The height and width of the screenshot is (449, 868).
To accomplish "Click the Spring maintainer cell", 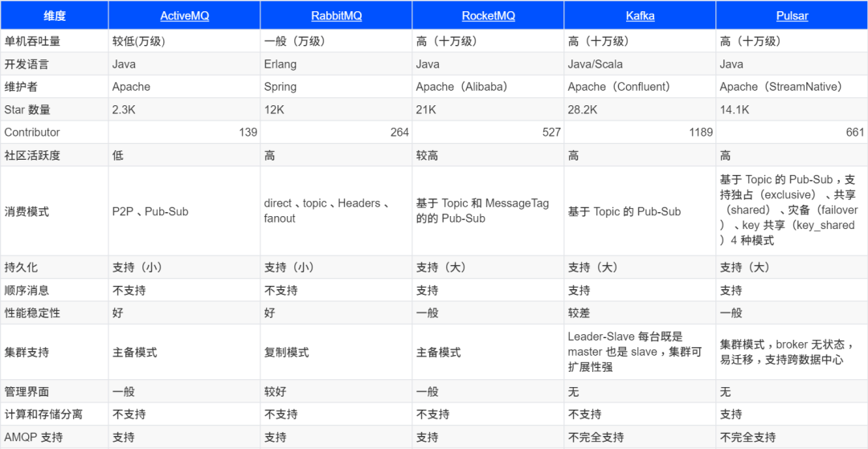I will (336, 87).
